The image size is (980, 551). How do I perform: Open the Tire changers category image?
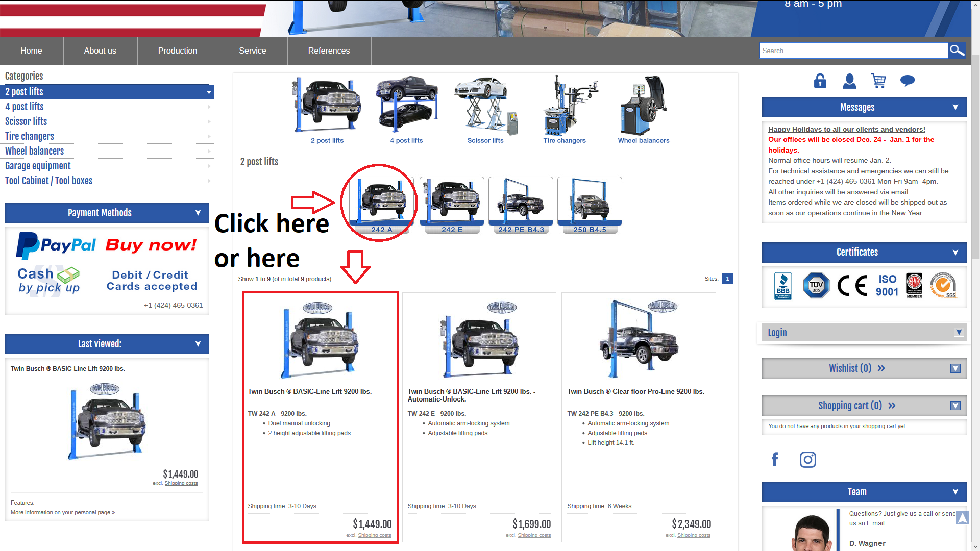(570, 106)
